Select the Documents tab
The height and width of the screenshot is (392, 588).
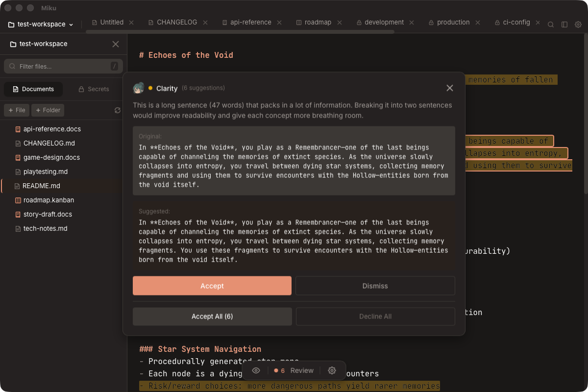click(x=33, y=89)
